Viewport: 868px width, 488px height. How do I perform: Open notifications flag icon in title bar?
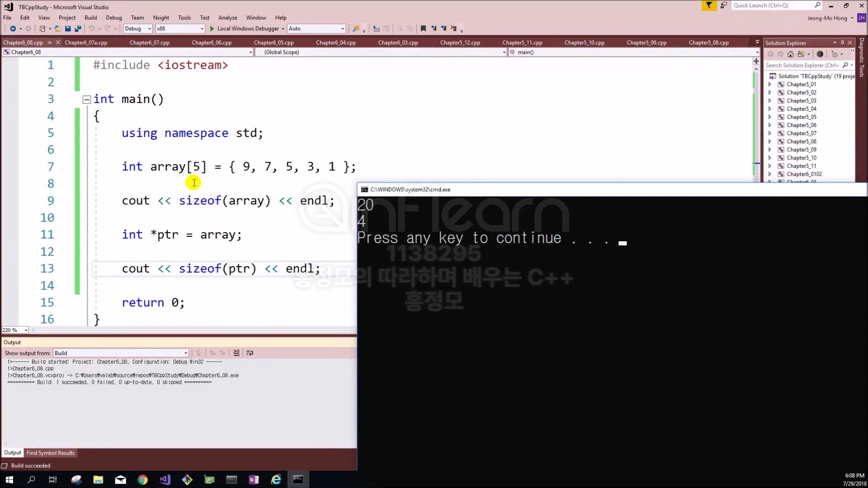click(x=709, y=5)
